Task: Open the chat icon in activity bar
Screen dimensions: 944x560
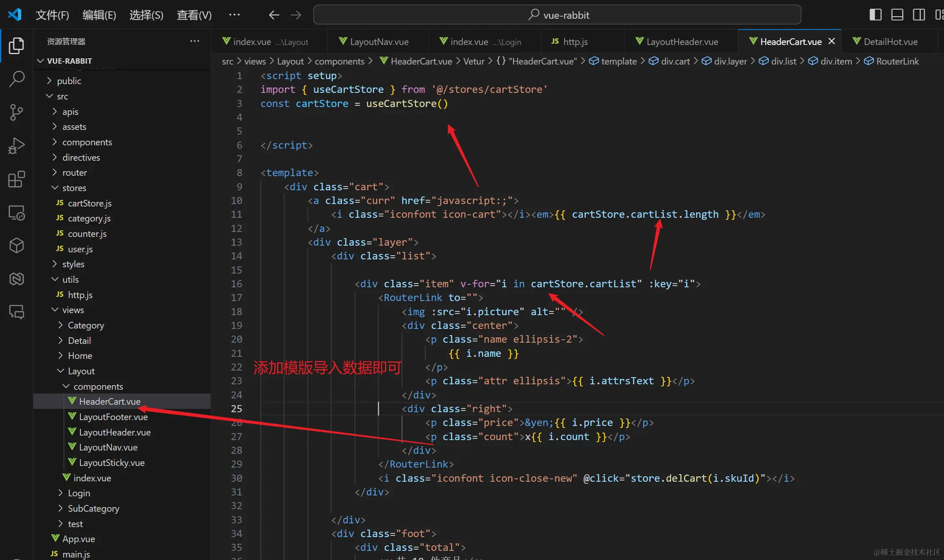Action: pos(17,312)
